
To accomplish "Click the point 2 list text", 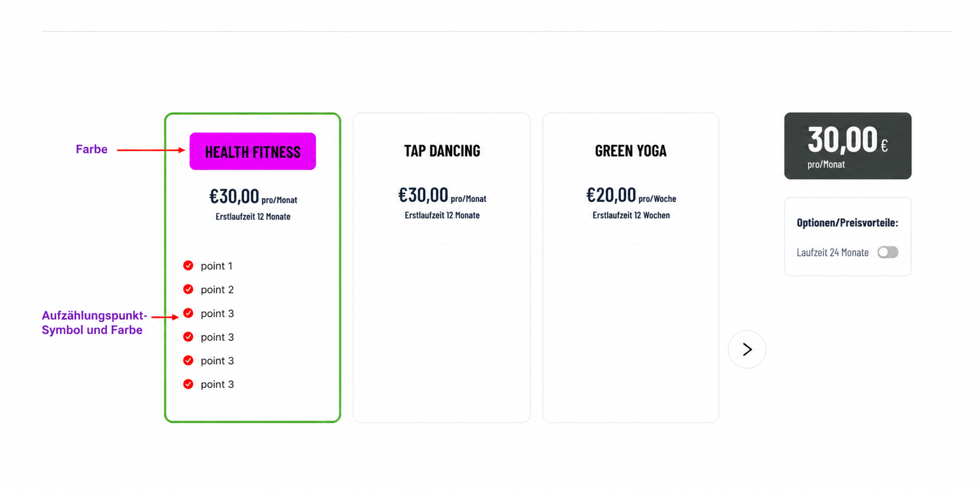I will tap(217, 289).
